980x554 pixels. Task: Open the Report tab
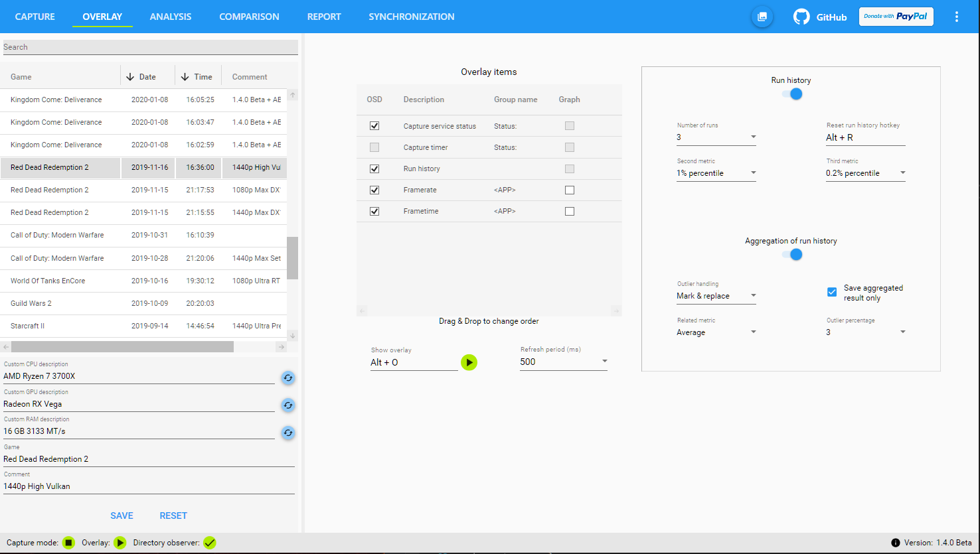click(x=324, y=17)
